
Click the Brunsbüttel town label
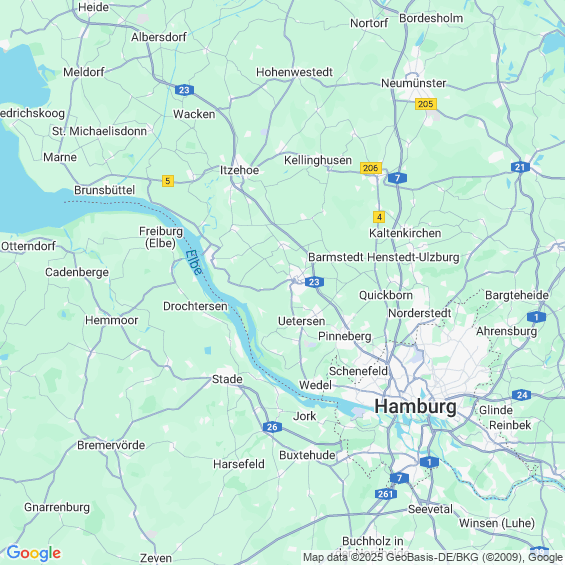click(104, 190)
